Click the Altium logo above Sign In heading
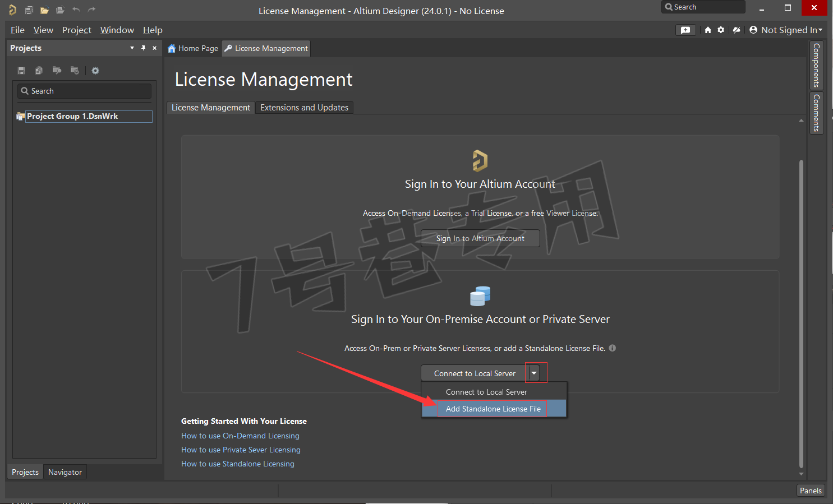The width and height of the screenshot is (833, 504). click(x=480, y=160)
